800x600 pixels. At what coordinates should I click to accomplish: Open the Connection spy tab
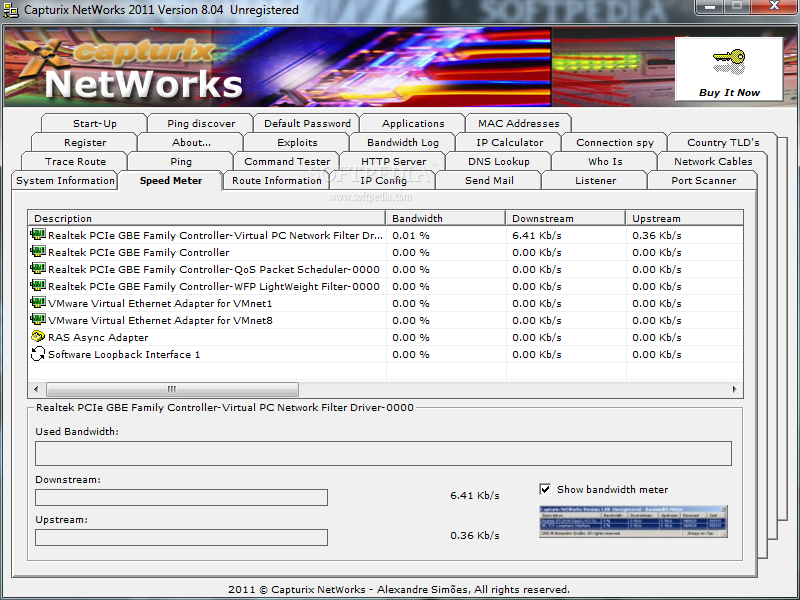point(615,142)
